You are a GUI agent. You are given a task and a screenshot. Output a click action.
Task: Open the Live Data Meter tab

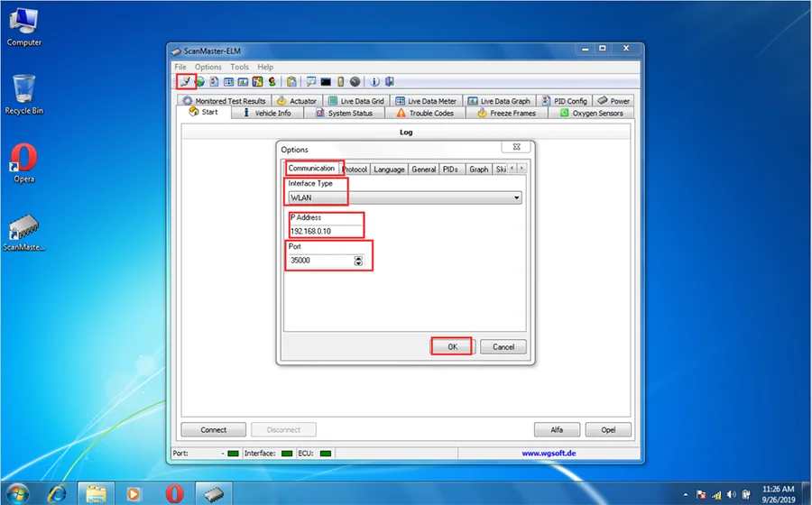click(426, 101)
